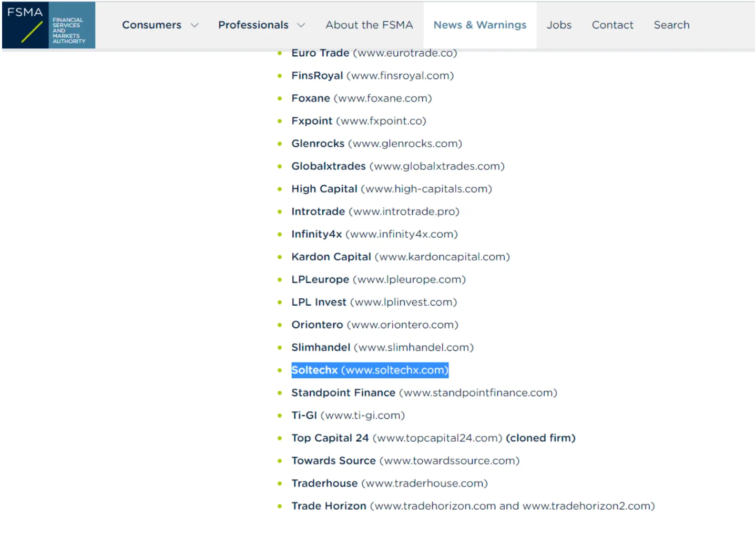
Task: Click the Standpoint Finance list entry
Action: [x=424, y=392]
